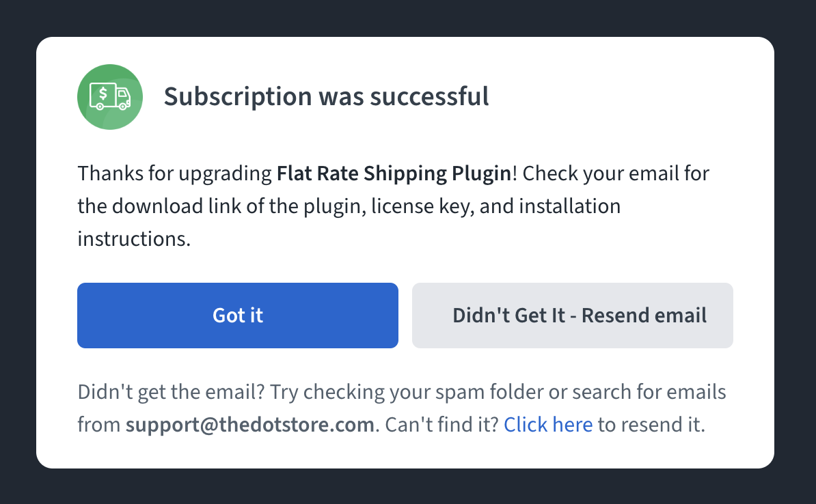The height and width of the screenshot is (504, 816).
Task: Click the bold Flat Rate Shipping Plugin text
Action: (x=394, y=173)
